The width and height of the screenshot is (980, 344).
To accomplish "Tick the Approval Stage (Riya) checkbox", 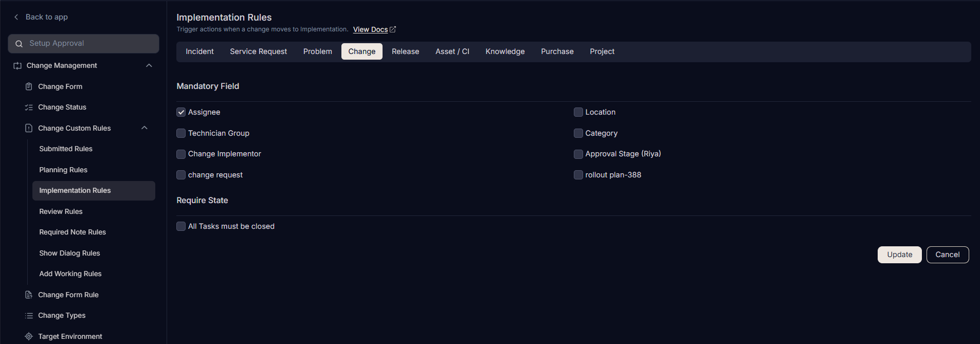I will pyautogui.click(x=578, y=154).
